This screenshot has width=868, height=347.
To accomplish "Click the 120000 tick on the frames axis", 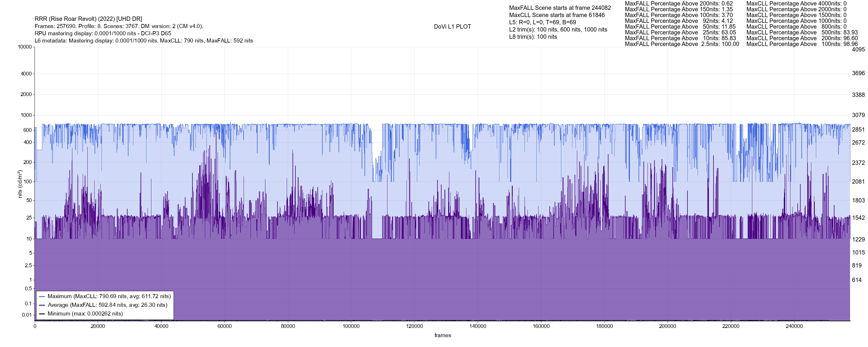I will coord(414,326).
